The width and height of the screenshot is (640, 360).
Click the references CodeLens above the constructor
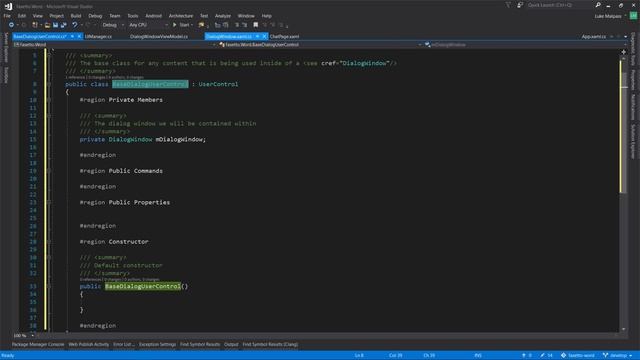119,280
